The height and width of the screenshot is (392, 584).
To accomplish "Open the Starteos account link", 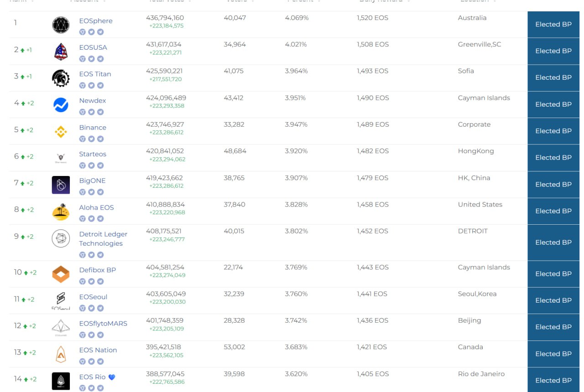I will click(93, 154).
